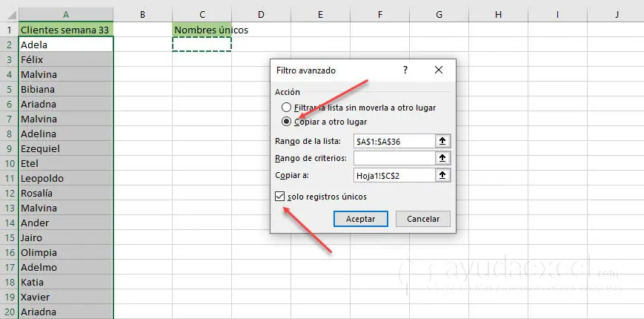Click the Copiar a input field
Image resolution: width=644 pixels, height=319 pixels.
393,175
